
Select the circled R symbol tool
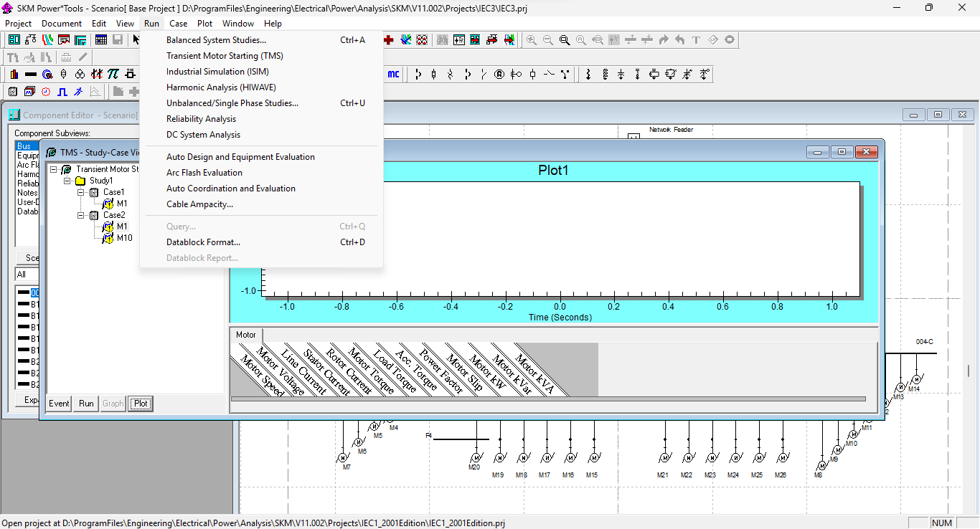point(499,74)
